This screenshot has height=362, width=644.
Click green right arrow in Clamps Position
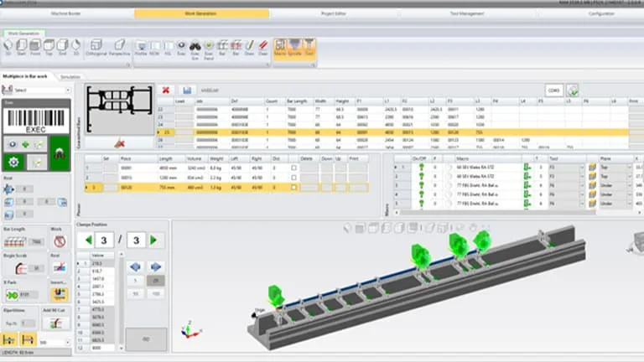(x=153, y=240)
